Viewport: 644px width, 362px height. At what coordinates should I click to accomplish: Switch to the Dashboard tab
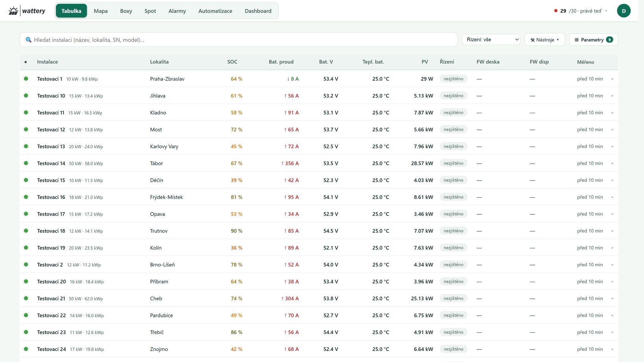(258, 11)
